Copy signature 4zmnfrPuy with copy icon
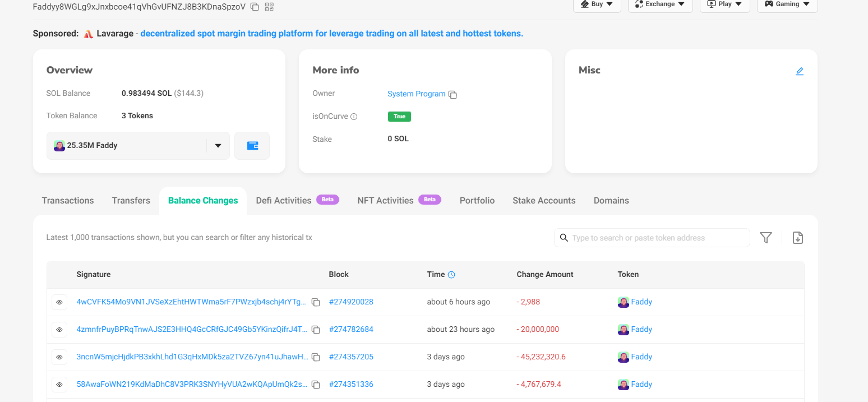Viewport: 868px width, 402px height. click(x=316, y=330)
